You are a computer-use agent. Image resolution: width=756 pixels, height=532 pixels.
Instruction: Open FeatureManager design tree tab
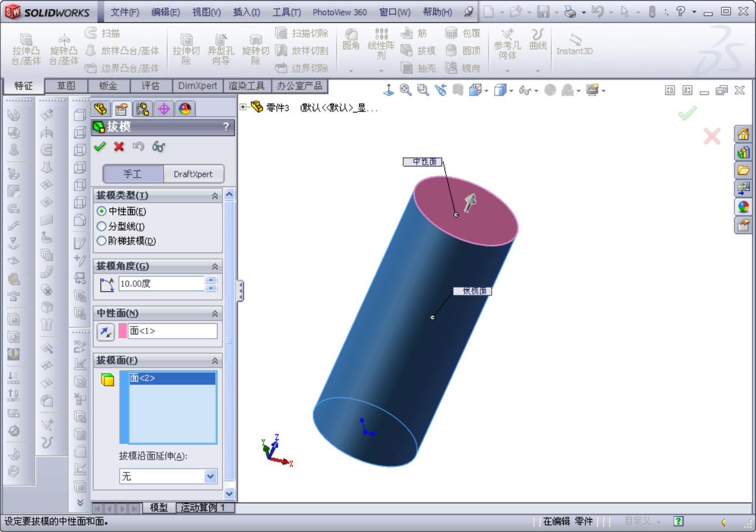(x=101, y=109)
